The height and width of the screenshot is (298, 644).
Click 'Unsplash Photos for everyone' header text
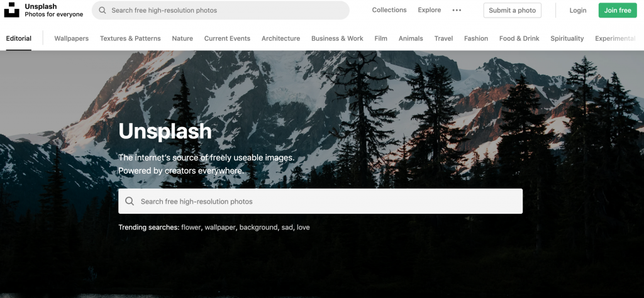(54, 10)
